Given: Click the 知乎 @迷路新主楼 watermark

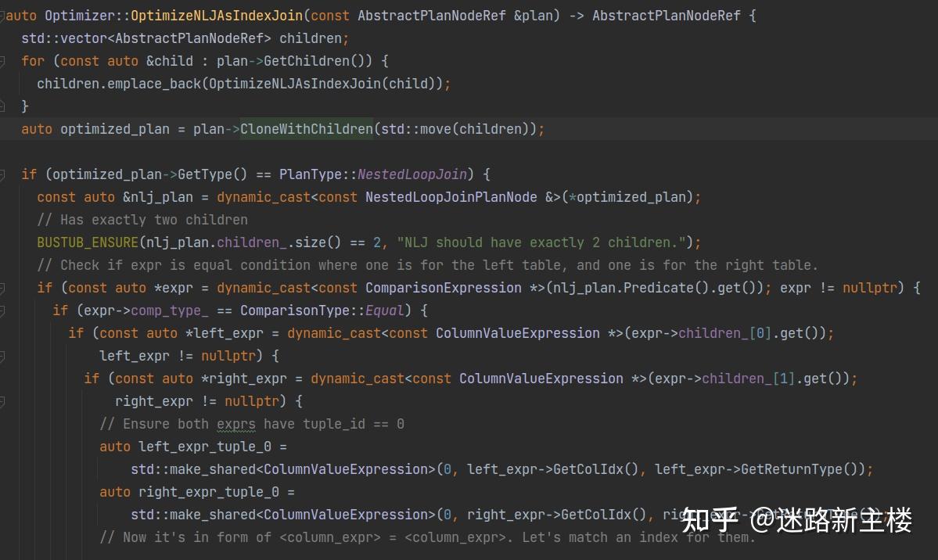Looking at the screenshot, I should tap(798, 519).
